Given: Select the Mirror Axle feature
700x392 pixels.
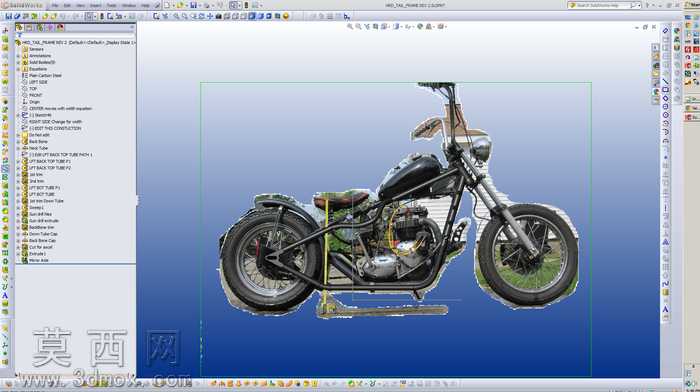Looking at the screenshot, I should click(x=39, y=260).
